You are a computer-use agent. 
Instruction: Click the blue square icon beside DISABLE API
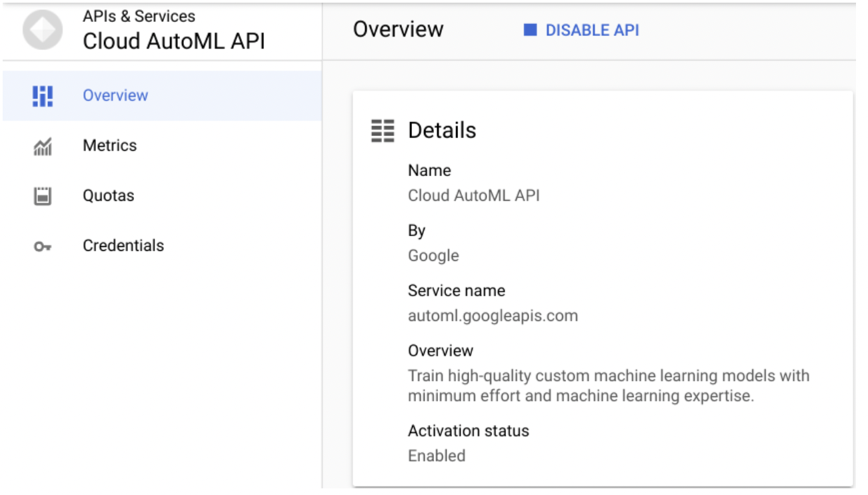pos(529,30)
